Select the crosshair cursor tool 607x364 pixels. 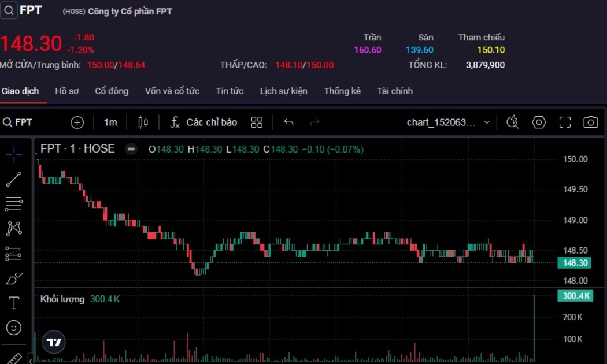coord(14,154)
